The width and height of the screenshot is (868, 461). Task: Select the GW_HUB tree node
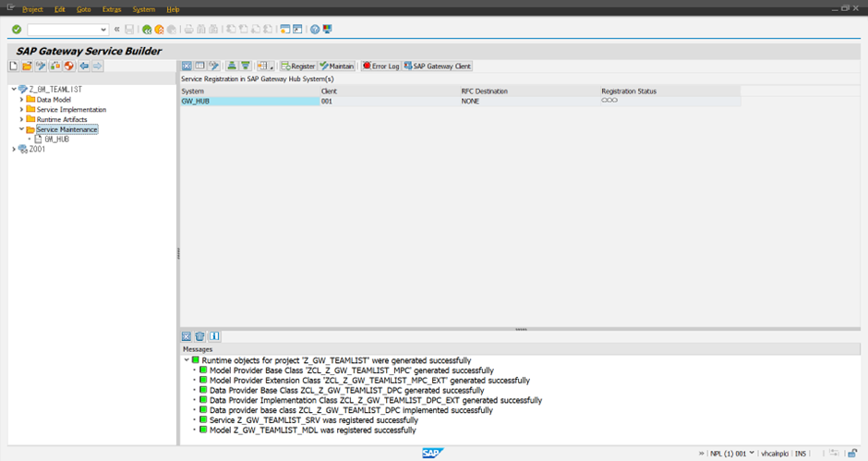[x=56, y=140]
